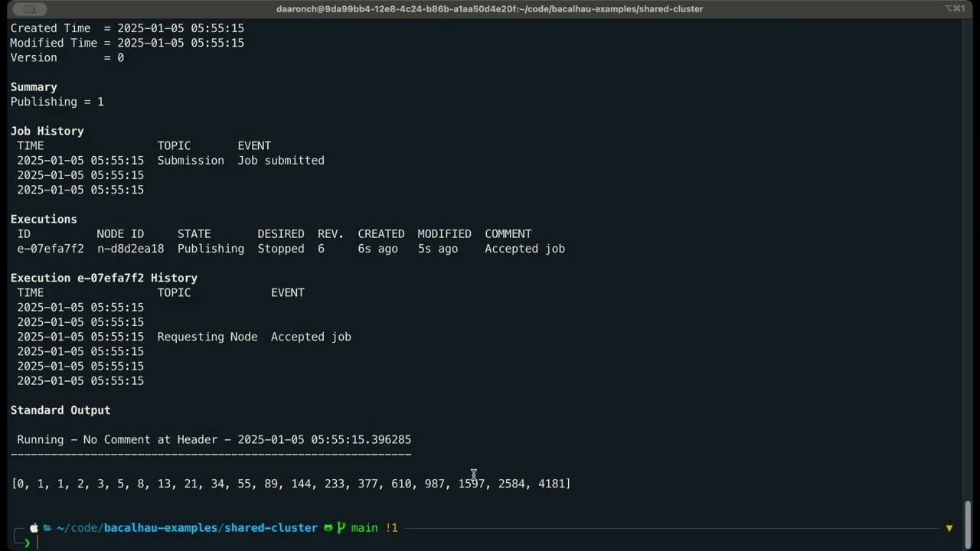Click the 'Summary' heading

click(x=34, y=87)
